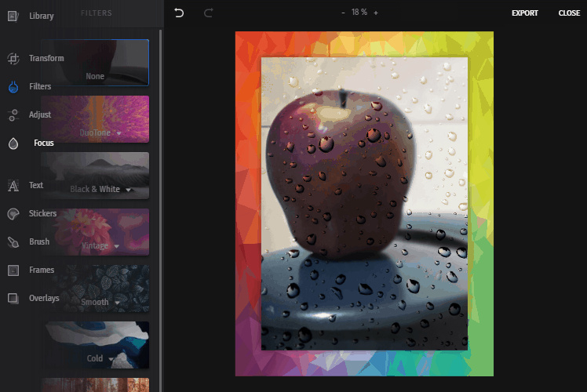587x392 pixels.
Task: Click the Library icon in sidebar
Action: [x=13, y=16]
